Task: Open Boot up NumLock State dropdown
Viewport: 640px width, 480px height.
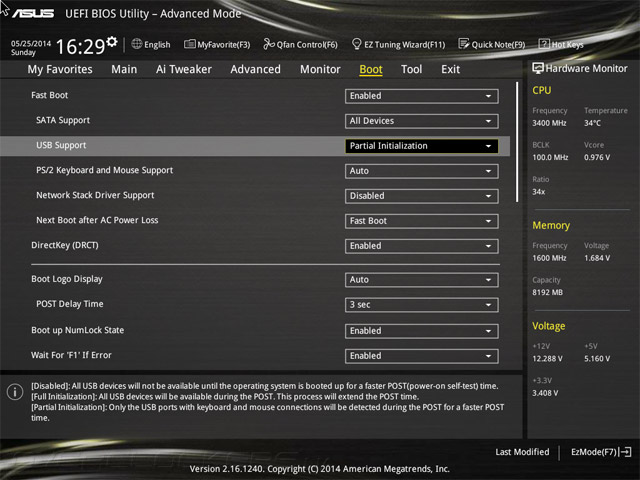Action: tap(422, 331)
